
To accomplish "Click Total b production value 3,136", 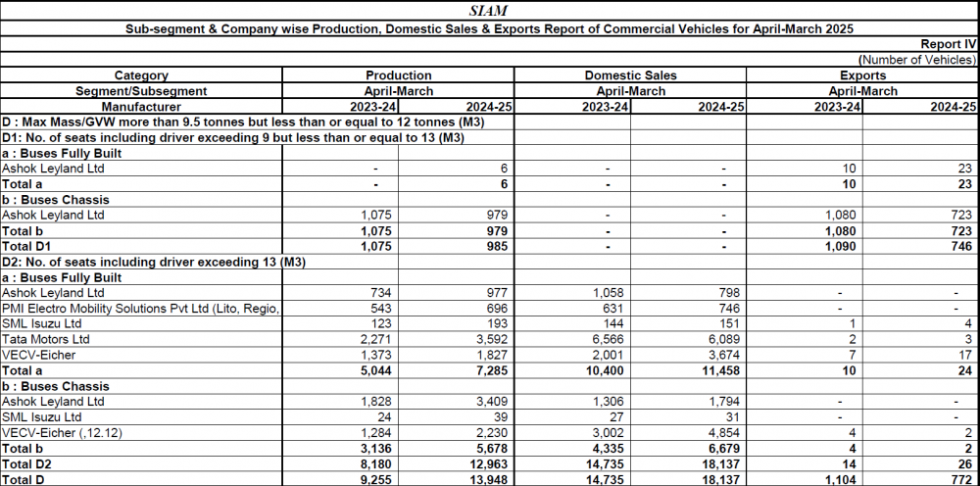I will click(x=376, y=449).
